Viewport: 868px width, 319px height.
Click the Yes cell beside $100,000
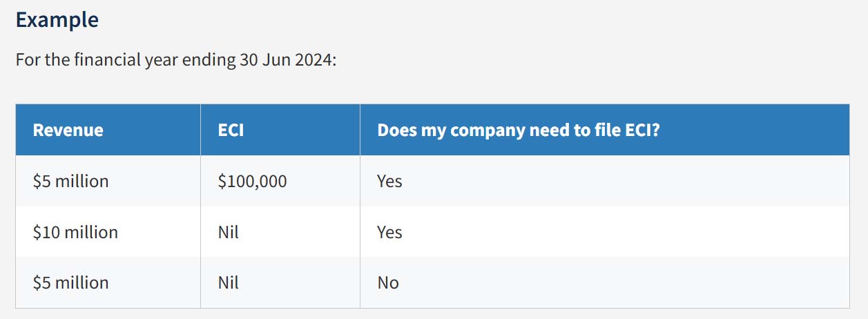coord(389,181)
